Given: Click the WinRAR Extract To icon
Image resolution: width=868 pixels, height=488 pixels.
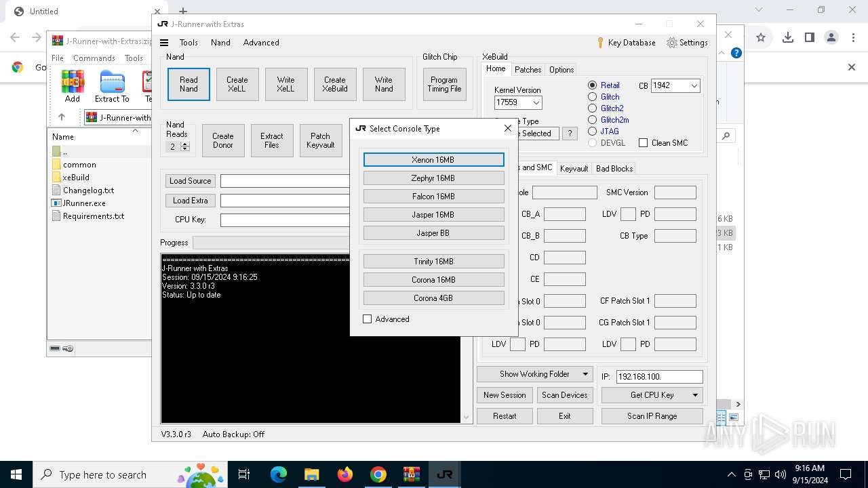Looking at the screenshot, I should point(112,87).
